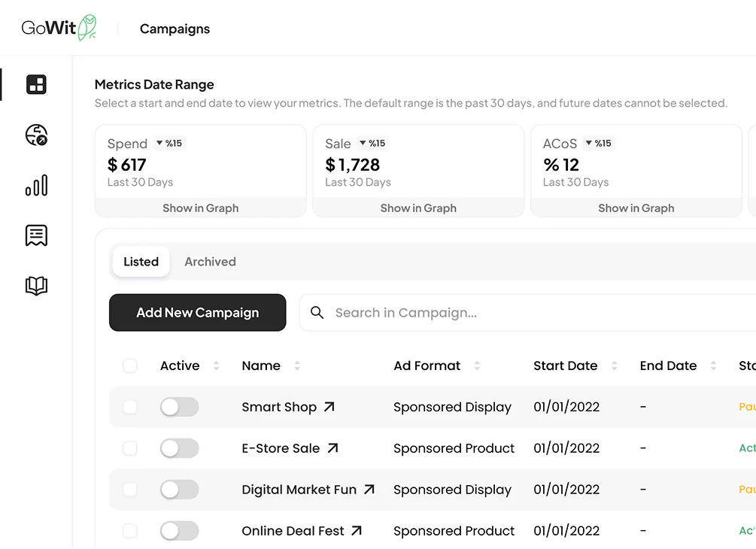Sort by the Ad Format column arrows
This screenshot has height=549, width=756.
(477, 366)
